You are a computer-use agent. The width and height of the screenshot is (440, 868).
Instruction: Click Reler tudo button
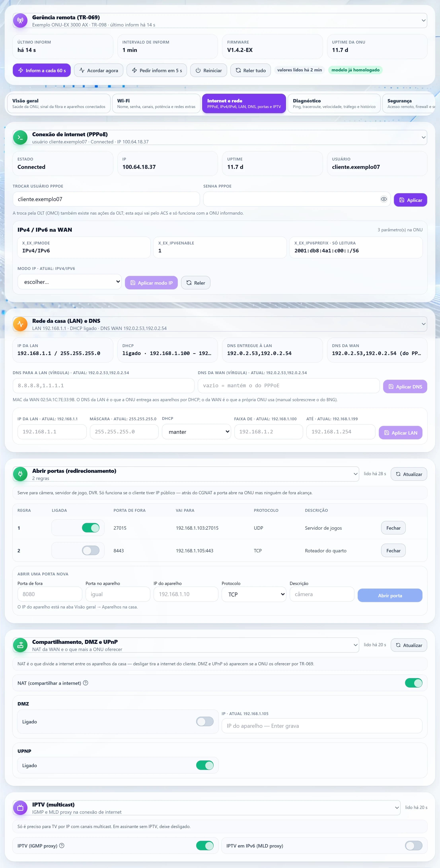click(251, 70)
